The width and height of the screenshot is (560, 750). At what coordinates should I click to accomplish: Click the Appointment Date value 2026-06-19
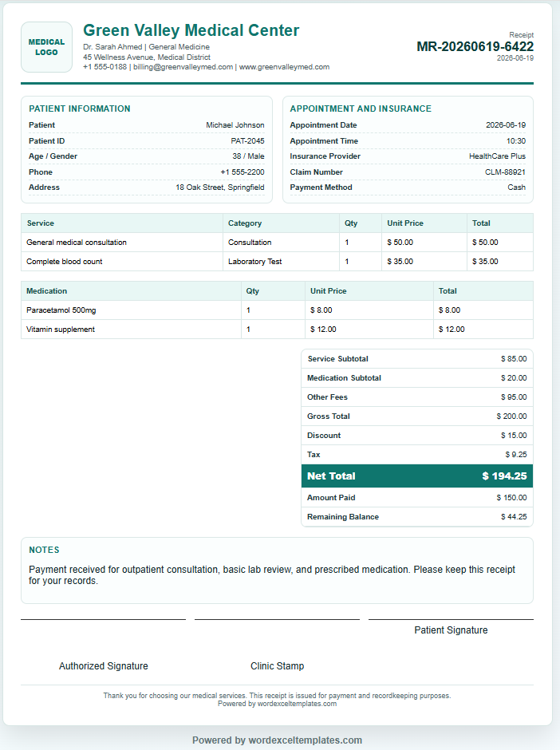click(x=506, y=124)
